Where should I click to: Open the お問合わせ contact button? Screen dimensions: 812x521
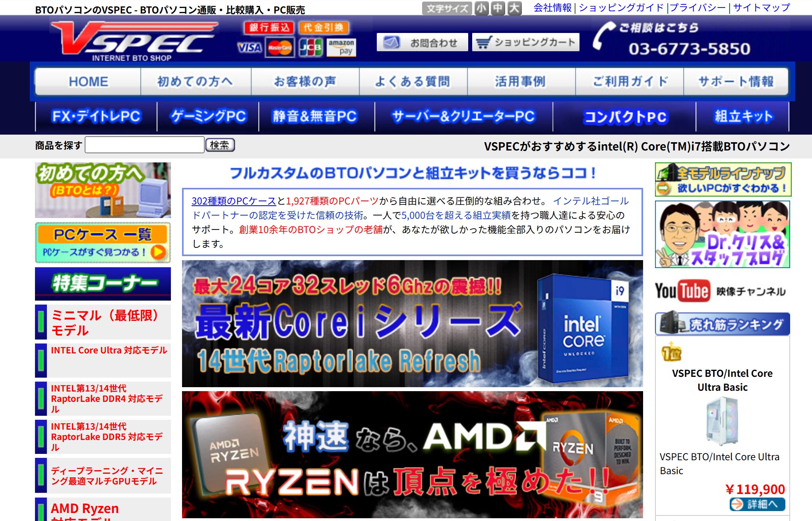422,42
